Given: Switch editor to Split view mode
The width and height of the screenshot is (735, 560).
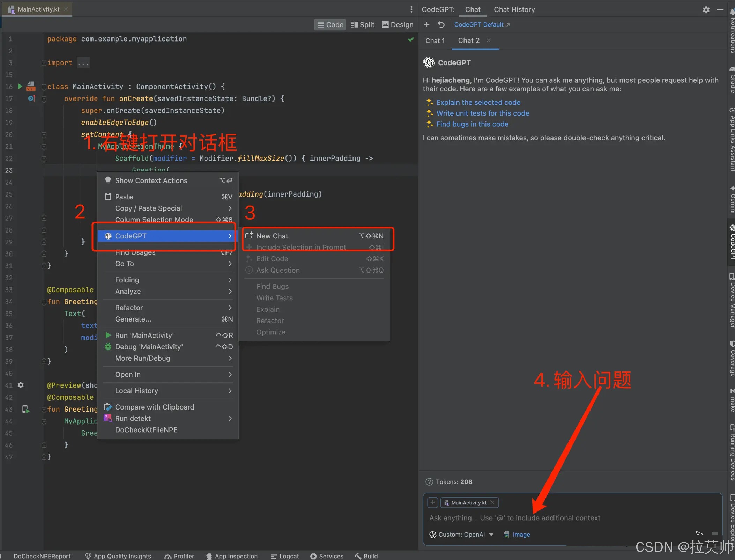Looking at the screenshot, I should pos(362,24).
